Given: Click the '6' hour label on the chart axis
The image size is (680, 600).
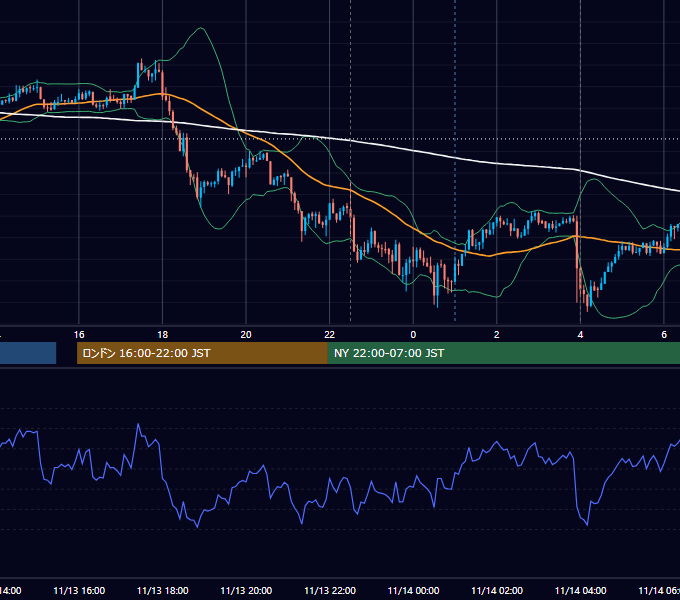Looking at the screenshot, I should [x=664, y=335].
